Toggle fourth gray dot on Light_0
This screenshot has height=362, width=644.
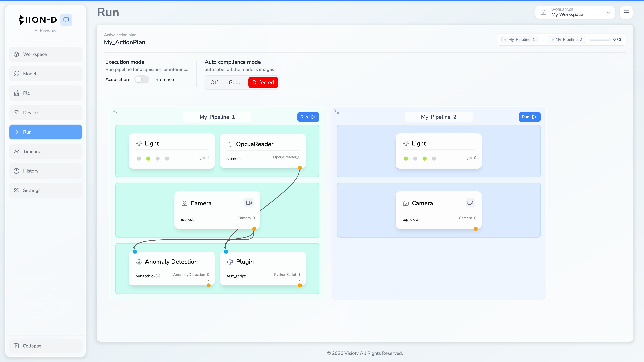434,159
